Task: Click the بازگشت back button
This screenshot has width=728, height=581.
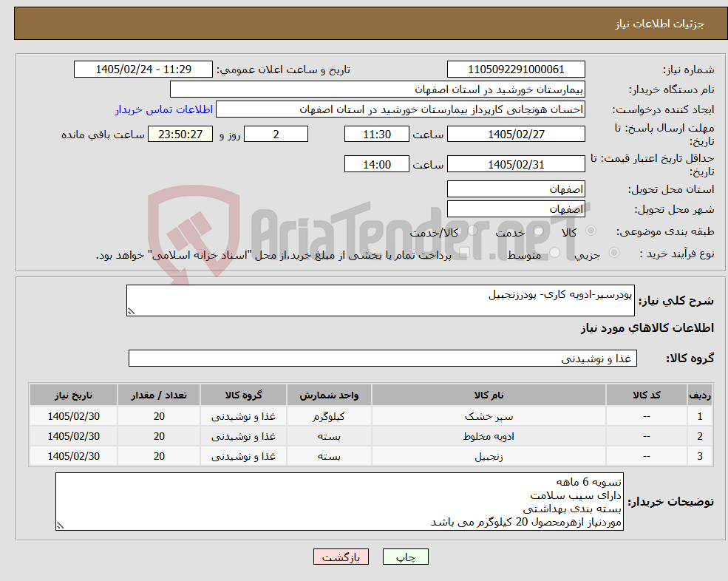Action: (x=341, y=557)
